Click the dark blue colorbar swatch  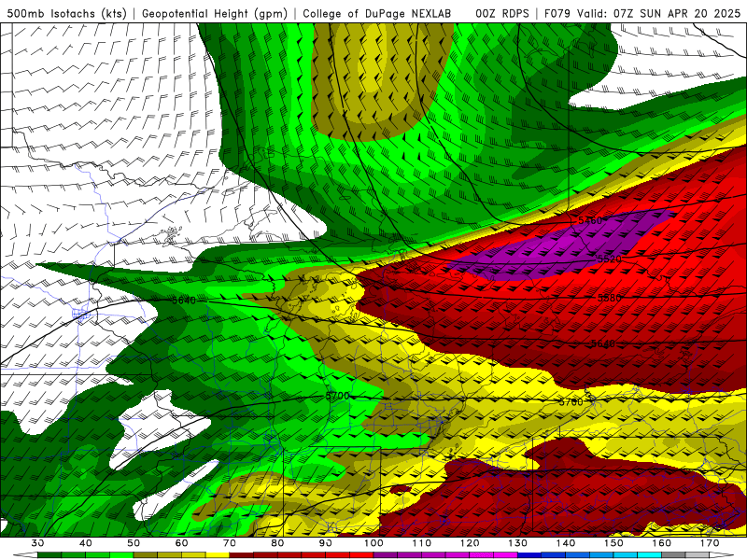click(529, 555)
